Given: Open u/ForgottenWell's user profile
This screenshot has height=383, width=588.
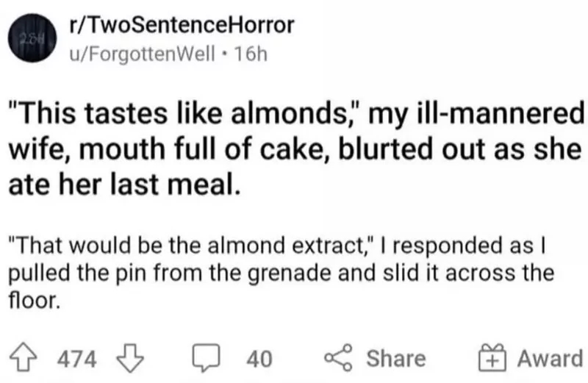Looking at the screenshot, I should tap(143, 54).
